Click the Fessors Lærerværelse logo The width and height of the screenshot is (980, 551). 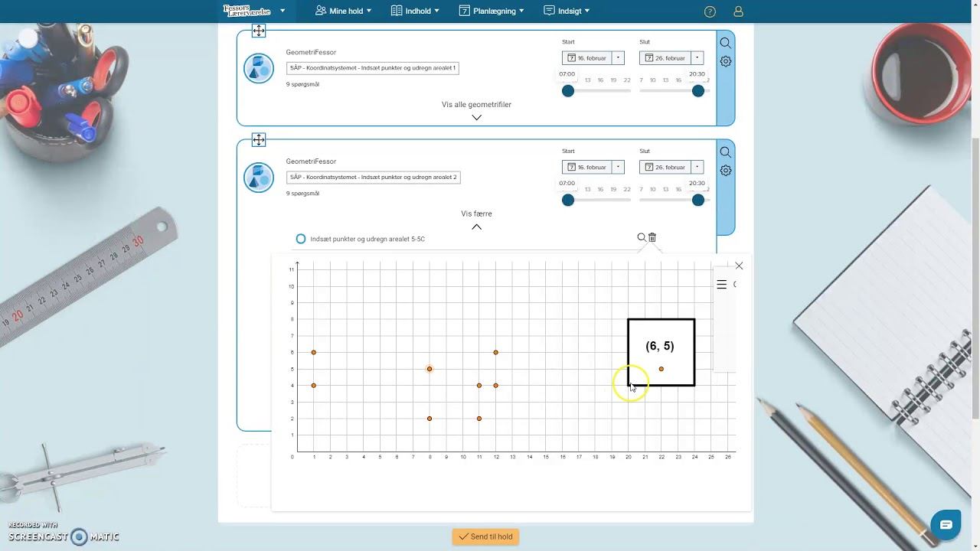coord(247,11)
